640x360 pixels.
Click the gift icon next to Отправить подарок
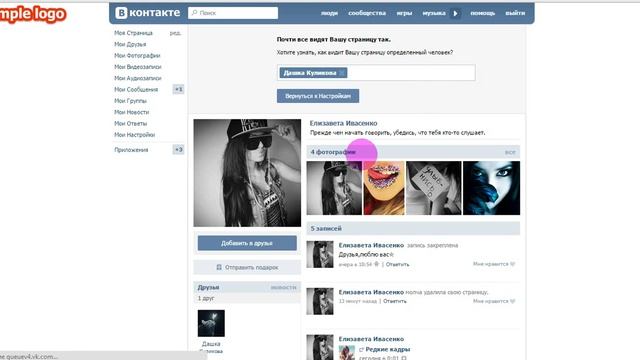point(219,267)
